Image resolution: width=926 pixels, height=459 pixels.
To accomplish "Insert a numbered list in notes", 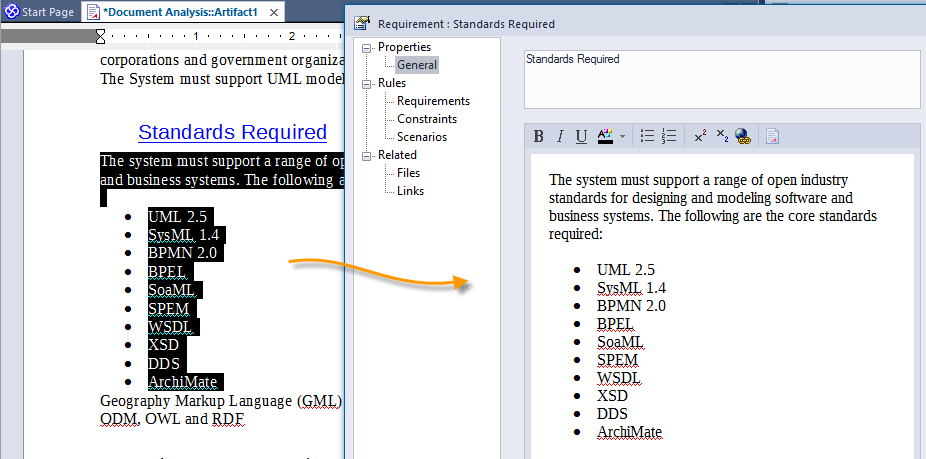I will 670,137.
